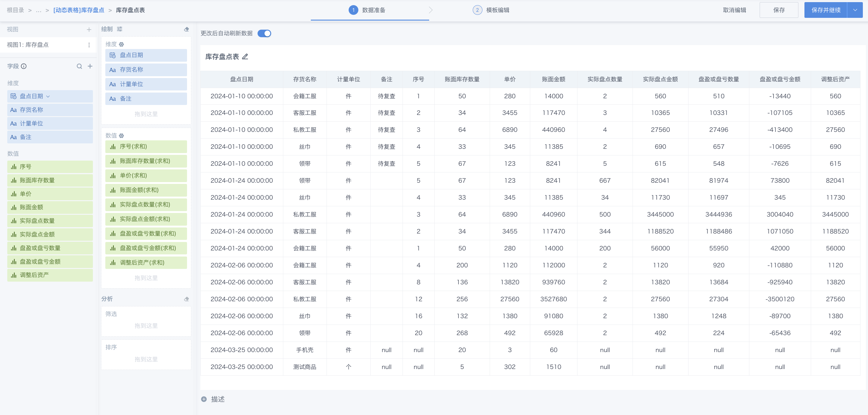Click the bar chart icon of the 调整后资产 field
The height and width of the screenshot is (415, 868).
(14, 275)
